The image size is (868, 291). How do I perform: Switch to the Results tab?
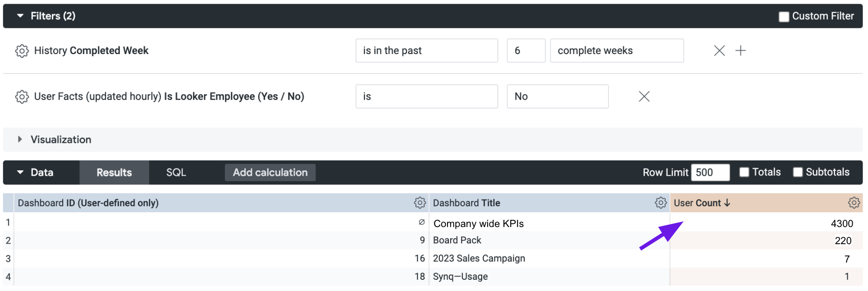(114, 173)
